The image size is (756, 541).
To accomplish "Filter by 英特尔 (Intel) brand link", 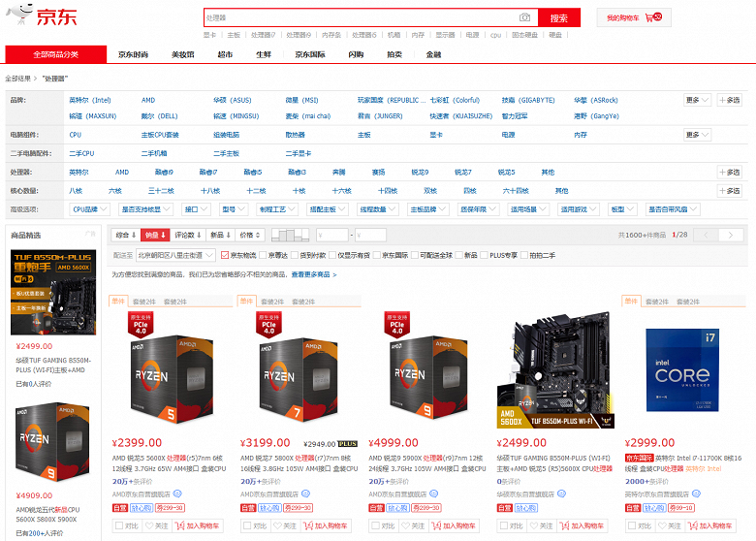I will point(90,100).
